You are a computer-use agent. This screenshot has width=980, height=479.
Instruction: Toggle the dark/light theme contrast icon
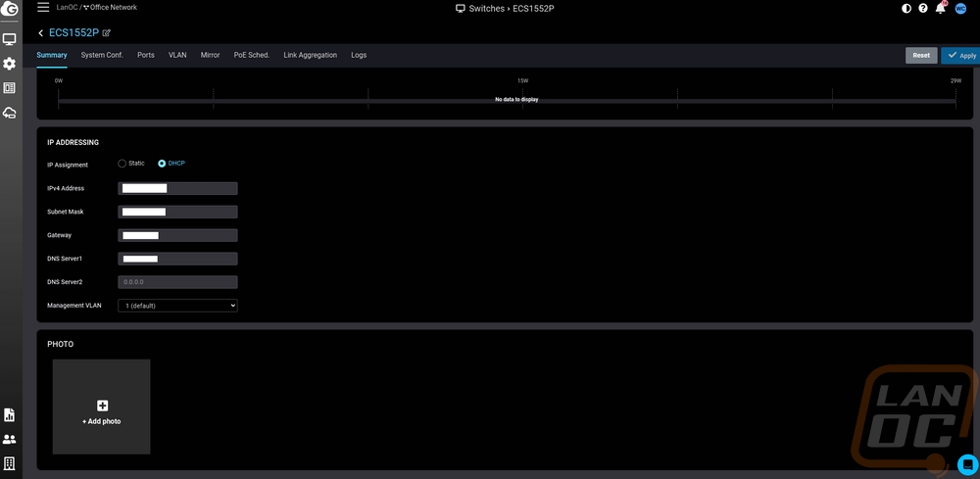[906, 9]
